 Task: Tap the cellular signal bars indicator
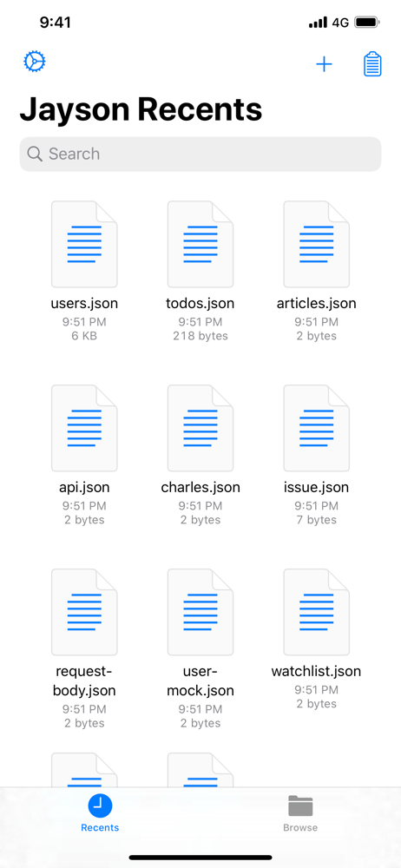click(318, 23)
